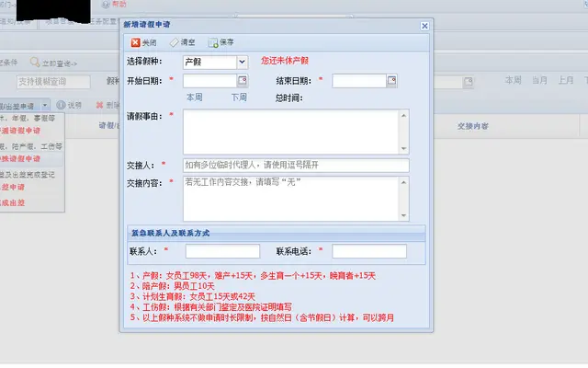
Task: Click down arrow of 交接内容 scrollbar
Action: click(x=403, y=215)
